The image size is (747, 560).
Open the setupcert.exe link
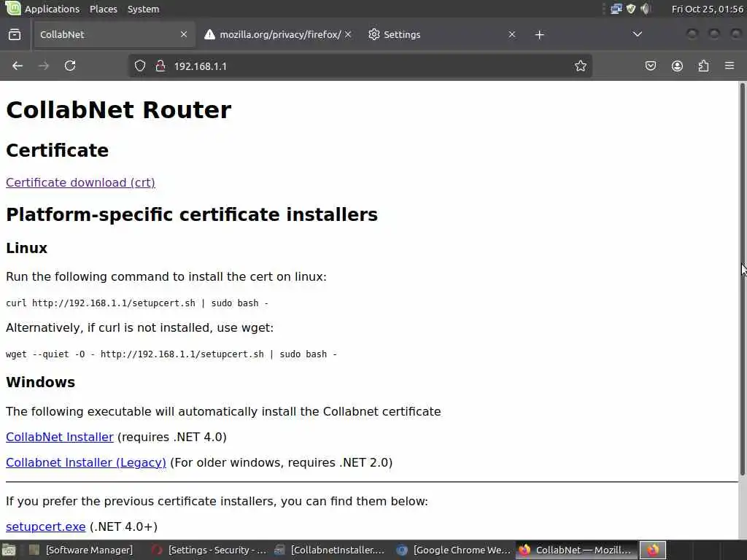tap(46, 526)
